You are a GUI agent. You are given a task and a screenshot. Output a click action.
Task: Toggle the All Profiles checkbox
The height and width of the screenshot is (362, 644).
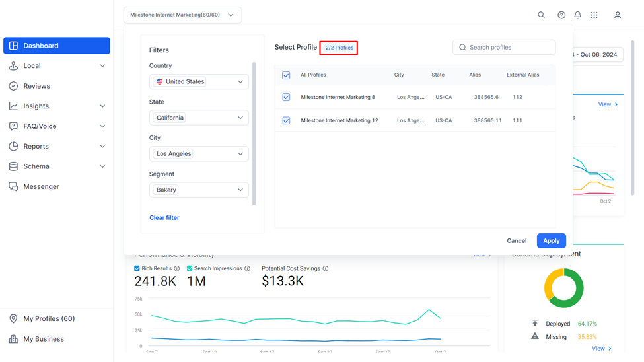(286, 75)
